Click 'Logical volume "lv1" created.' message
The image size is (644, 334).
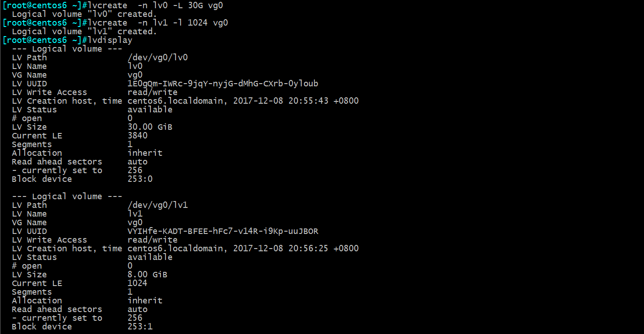[85, 32]
